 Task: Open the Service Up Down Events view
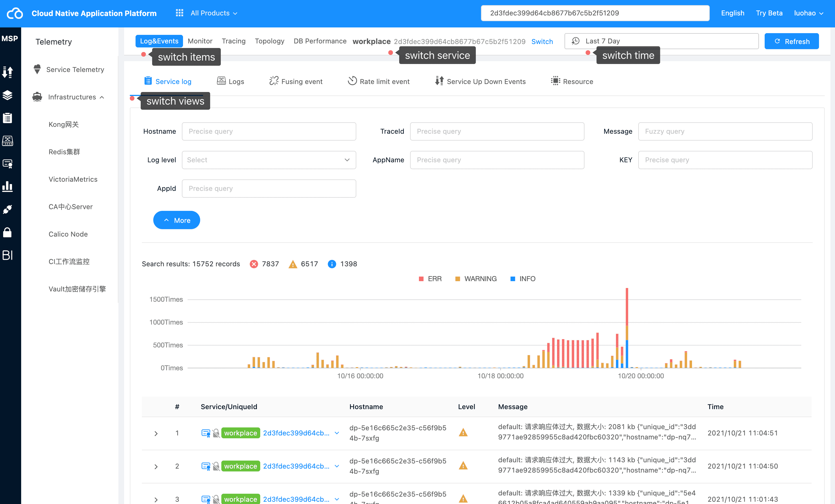480,82
